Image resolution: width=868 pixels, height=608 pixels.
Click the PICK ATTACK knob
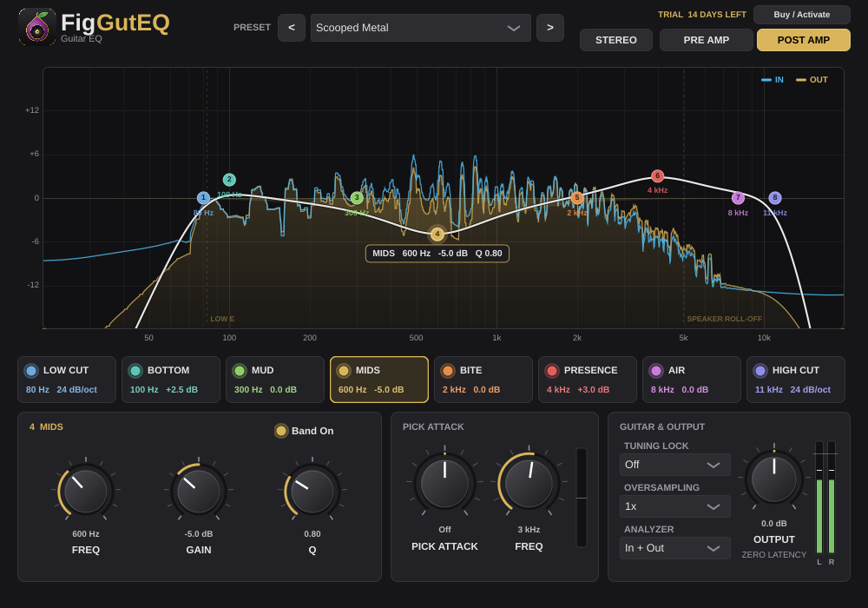coord(444,483)
